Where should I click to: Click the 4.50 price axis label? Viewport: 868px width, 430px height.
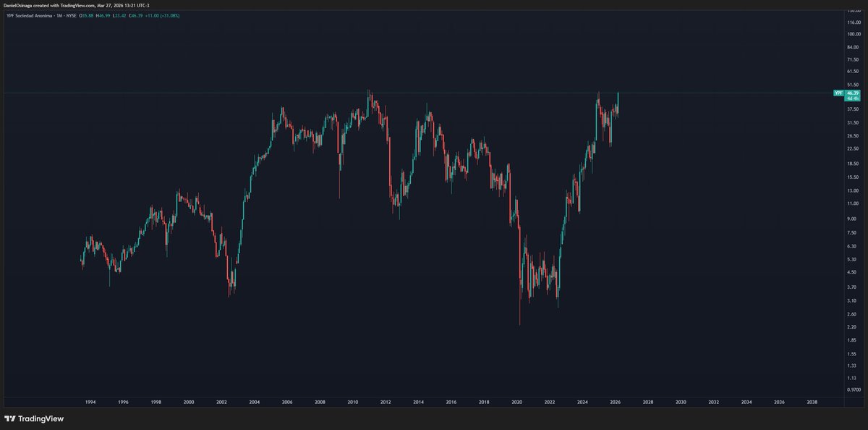pos(851,272)
